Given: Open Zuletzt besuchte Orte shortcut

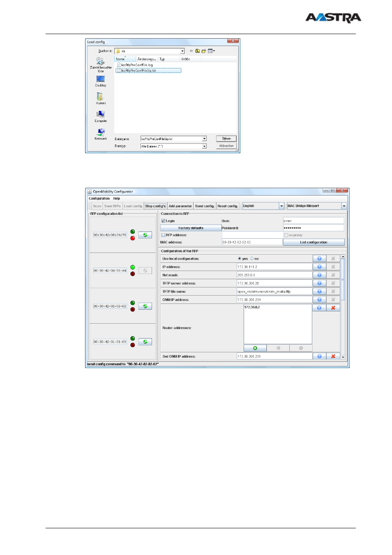Looking at the screenshot, I should point(101,65).
